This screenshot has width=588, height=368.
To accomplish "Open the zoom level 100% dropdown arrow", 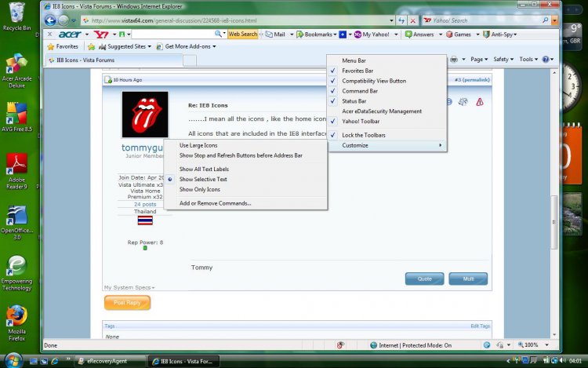I will click(x=546, y=344).
